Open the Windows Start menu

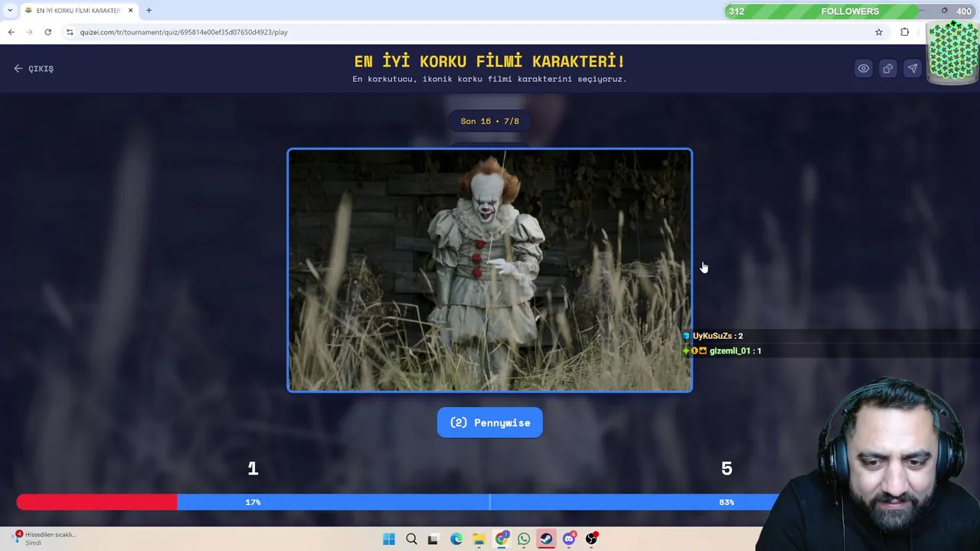tap(389, 539)
